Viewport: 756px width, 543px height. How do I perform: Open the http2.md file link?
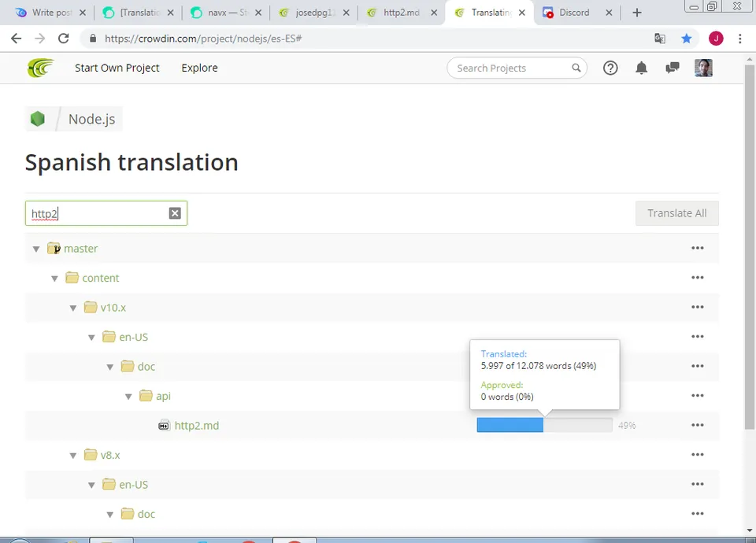click(x=197, y=426)
